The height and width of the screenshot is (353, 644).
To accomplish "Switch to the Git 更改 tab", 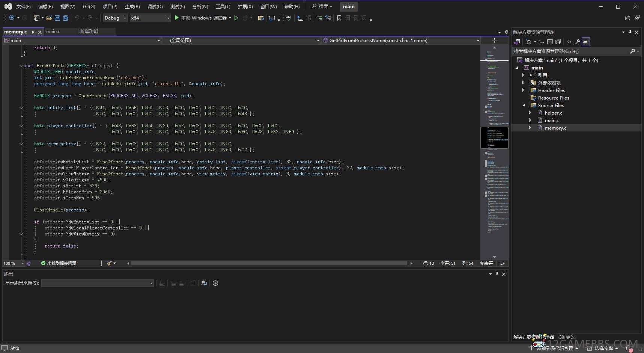I will click(566, 337).
